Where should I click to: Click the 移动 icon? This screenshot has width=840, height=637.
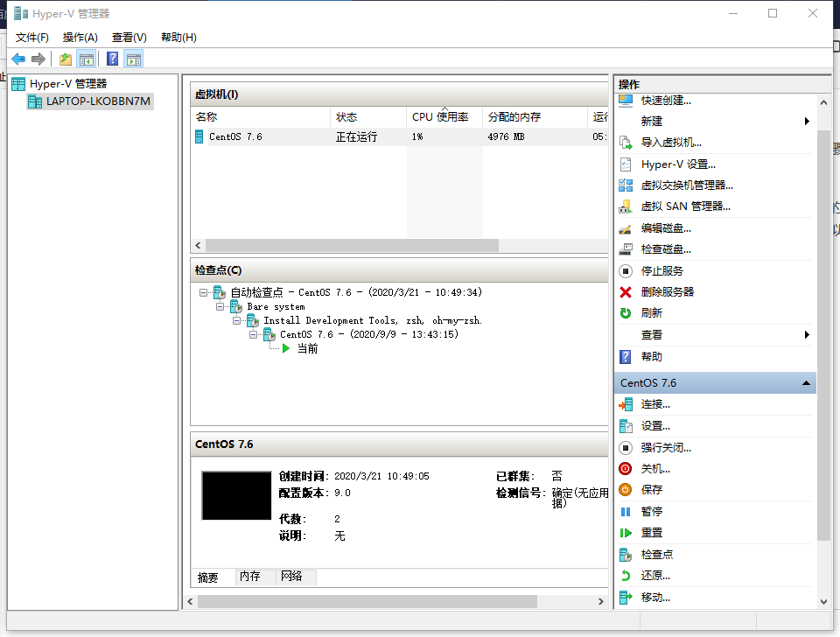pos(625,597)
